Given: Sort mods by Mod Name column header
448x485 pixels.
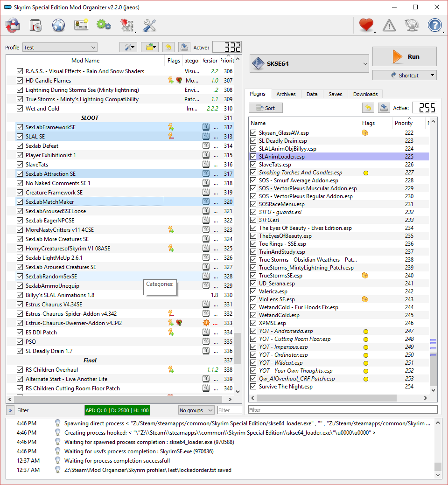Looking at the screenshot, I should 85,61.
